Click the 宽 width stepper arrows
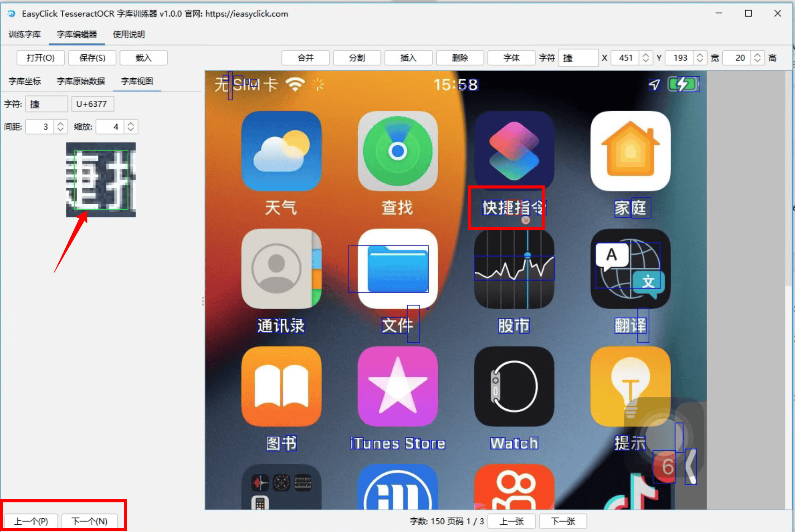The height and width of the screenshot is (532, 795). (757, 58)
